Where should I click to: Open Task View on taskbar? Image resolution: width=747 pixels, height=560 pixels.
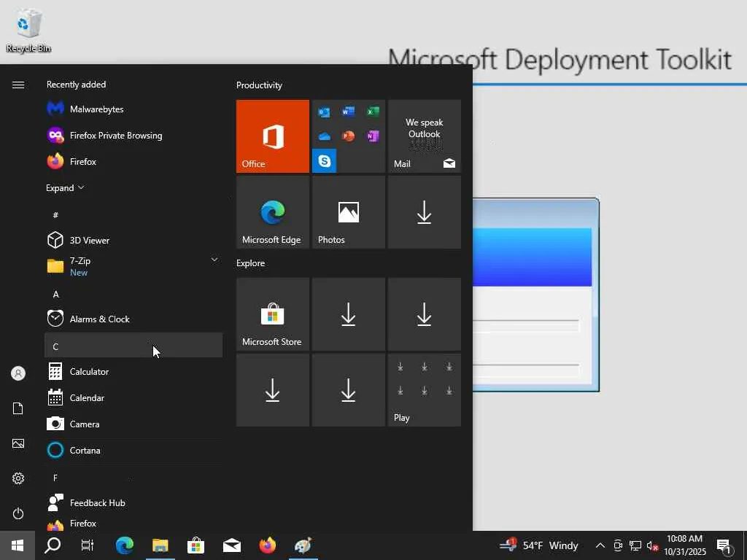coord(88,545)
